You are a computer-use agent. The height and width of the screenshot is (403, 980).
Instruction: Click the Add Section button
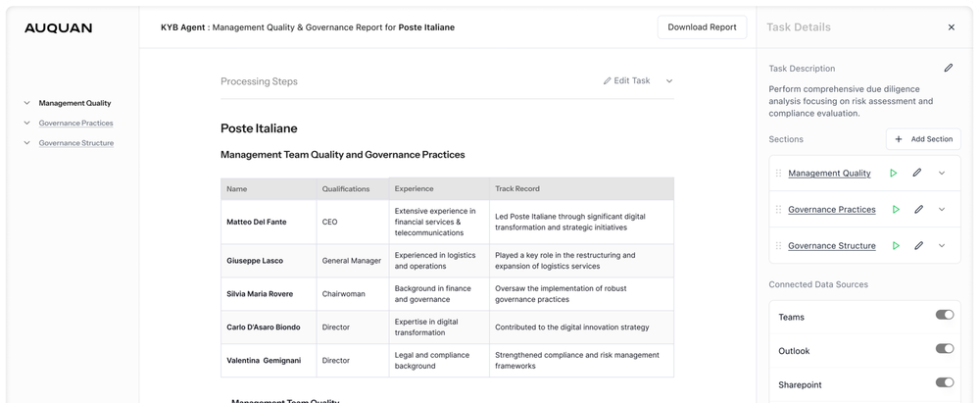pyautogui.click(x=923, y=139)
